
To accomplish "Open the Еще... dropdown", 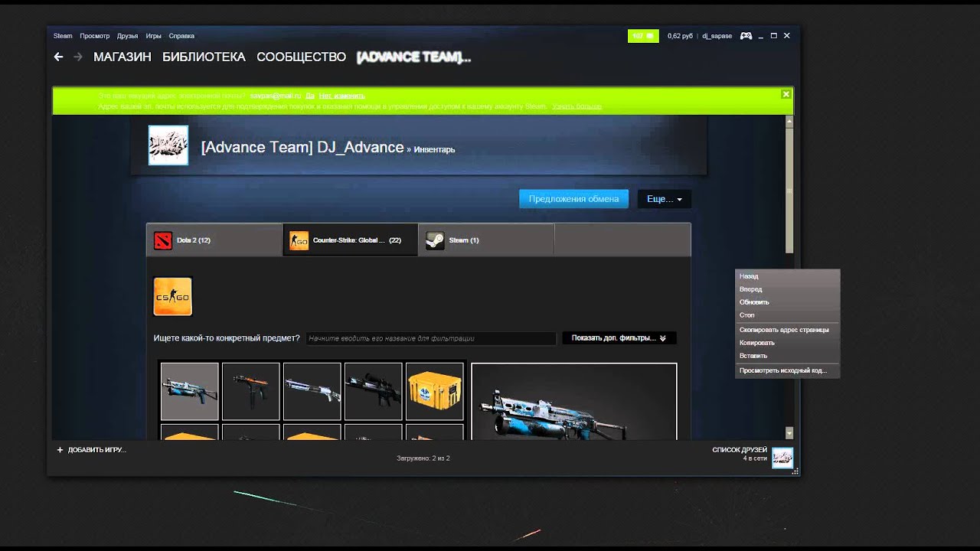I will pos(665,199).
